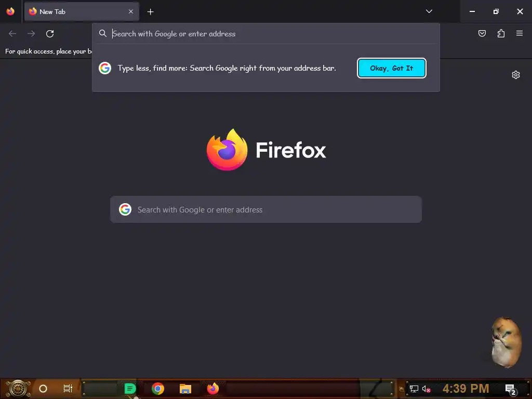This screenshot has width=532, height=399.
Task: Open the 4:39 PM taskbar clock
Action: click(x=466, y=389)
